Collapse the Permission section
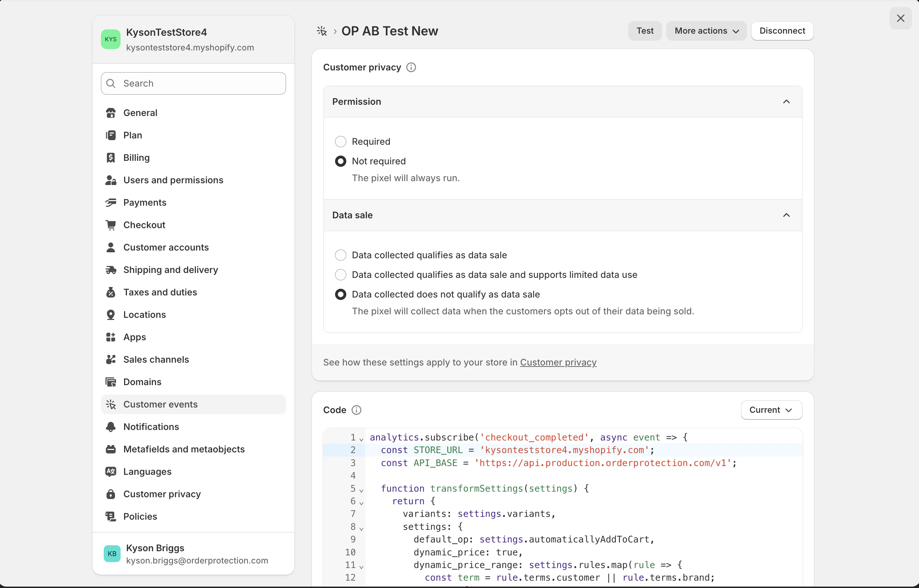The width and height of the screenshot is (919, 588). pyautogui.click(x=786, y=102)
